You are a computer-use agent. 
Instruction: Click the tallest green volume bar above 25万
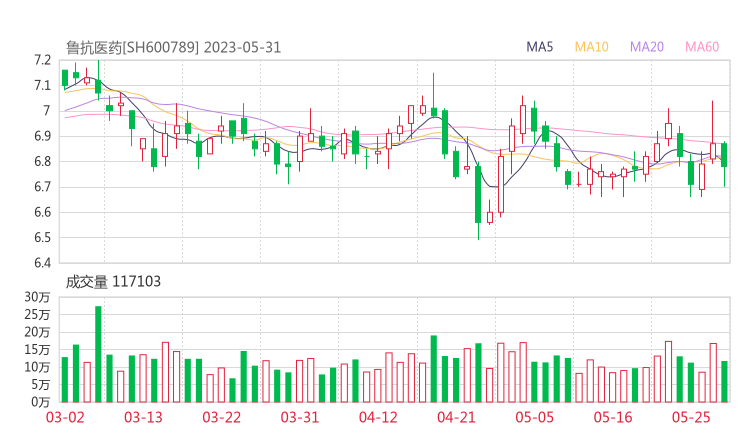pos(98,354)
